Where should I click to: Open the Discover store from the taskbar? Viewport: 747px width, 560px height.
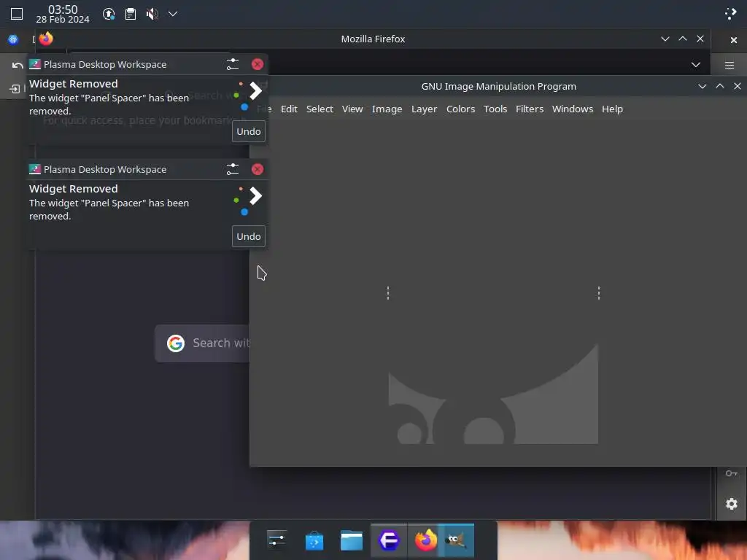coord(314,541)
